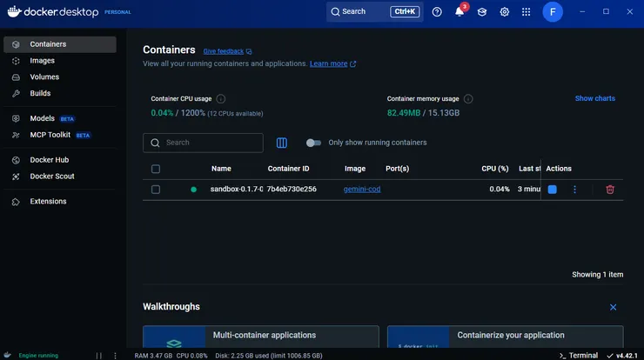Stop the sandbox container
Viewport: 644px width, 360px height.
(x=553, y=190)
